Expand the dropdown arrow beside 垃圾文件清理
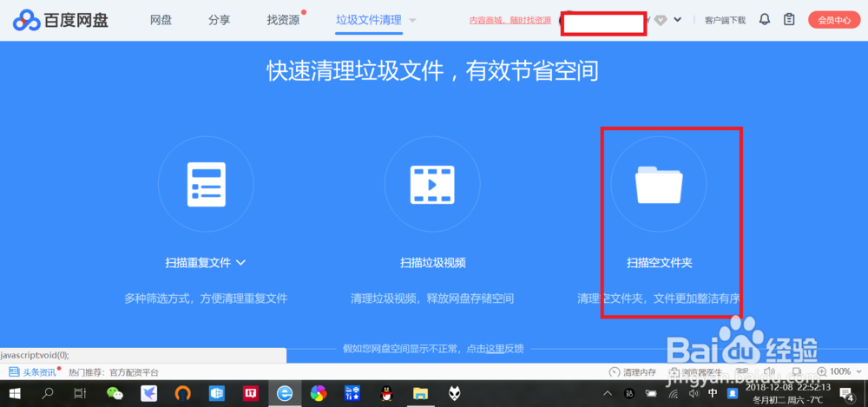The height and width of the screenshot is (407, 868). (x=411, y=21)
